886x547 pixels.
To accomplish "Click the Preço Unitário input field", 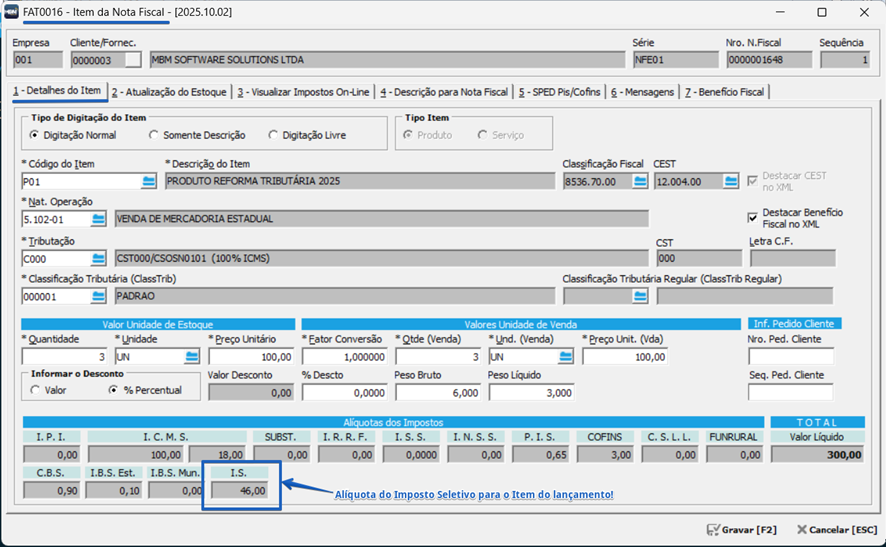I will coord(250,356).
